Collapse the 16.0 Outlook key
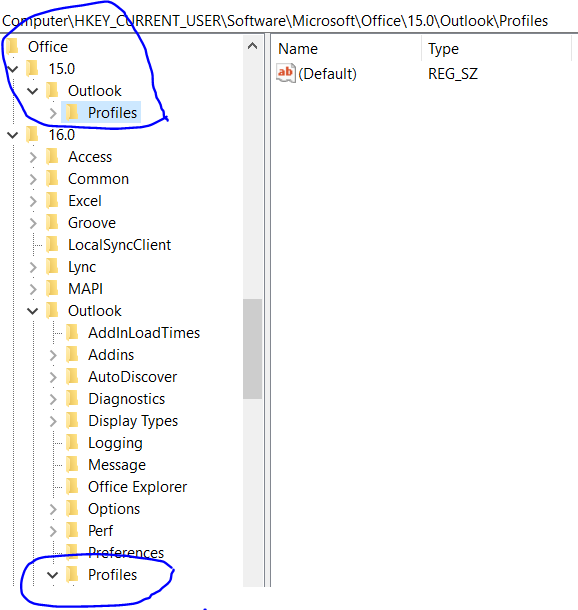 [x=33, y=311]
